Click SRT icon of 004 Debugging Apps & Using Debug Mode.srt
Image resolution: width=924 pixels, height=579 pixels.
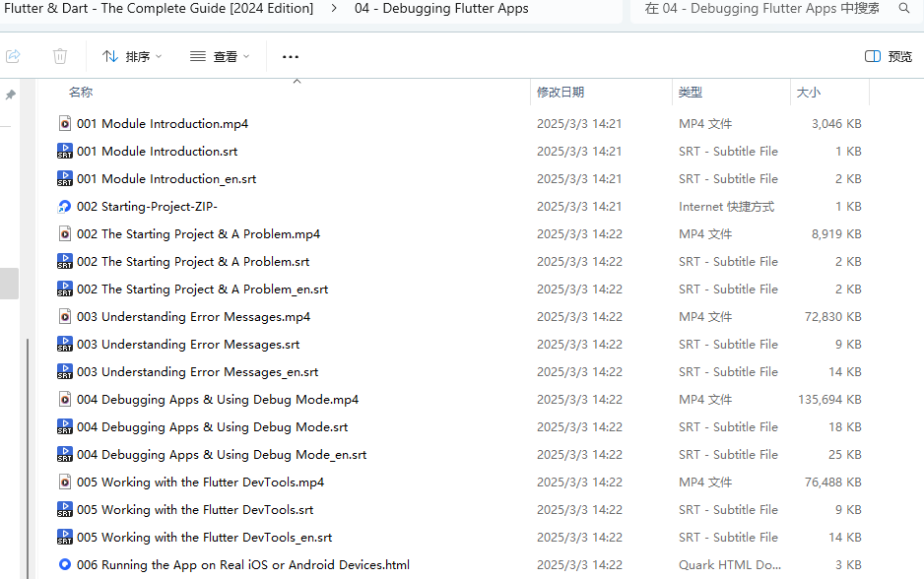65,427
